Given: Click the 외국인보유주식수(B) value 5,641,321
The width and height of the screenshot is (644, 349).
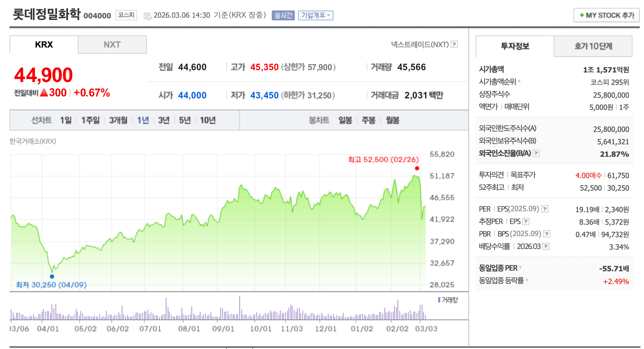Looking at the screenshot, I should [x=613, y=142].
